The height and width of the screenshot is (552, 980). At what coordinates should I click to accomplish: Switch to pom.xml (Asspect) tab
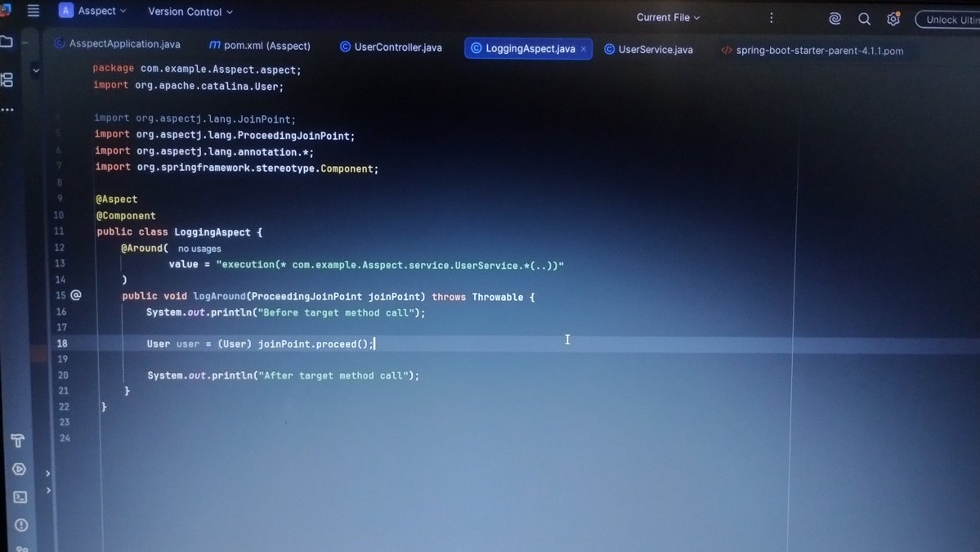259,46
